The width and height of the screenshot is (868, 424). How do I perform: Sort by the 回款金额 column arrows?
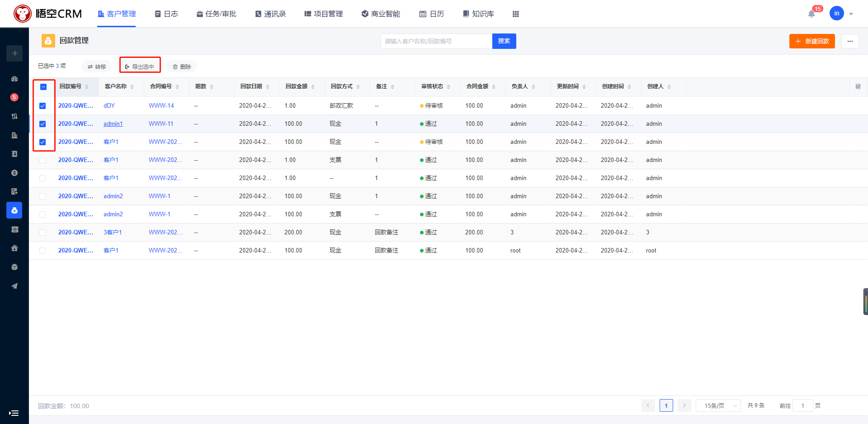(x=313, y=87)
